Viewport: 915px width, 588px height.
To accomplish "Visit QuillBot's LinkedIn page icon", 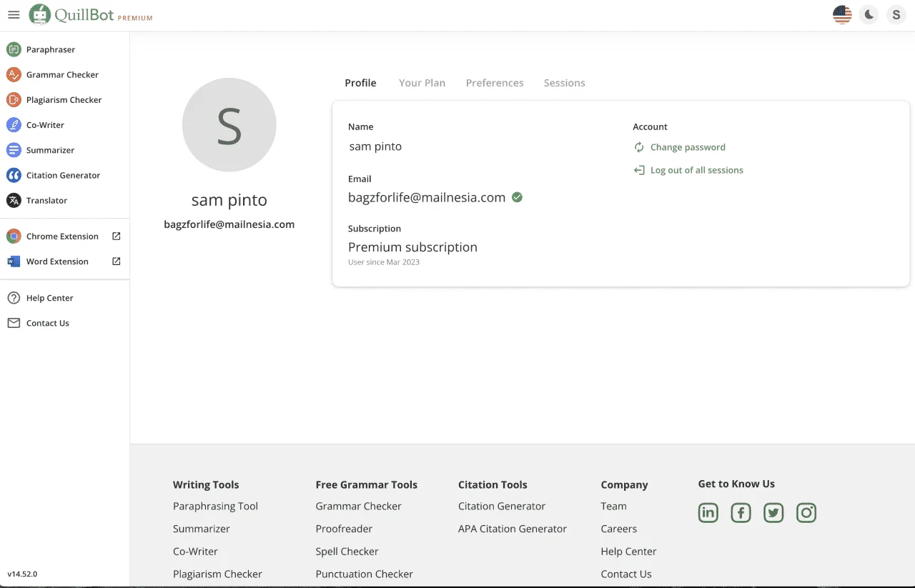I will click(708, 512).
